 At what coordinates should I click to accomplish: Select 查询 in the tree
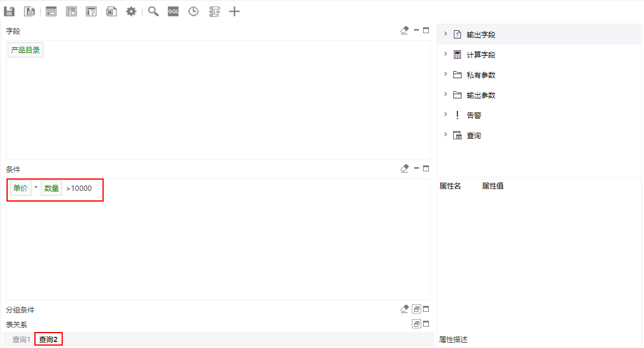[474, 135]
